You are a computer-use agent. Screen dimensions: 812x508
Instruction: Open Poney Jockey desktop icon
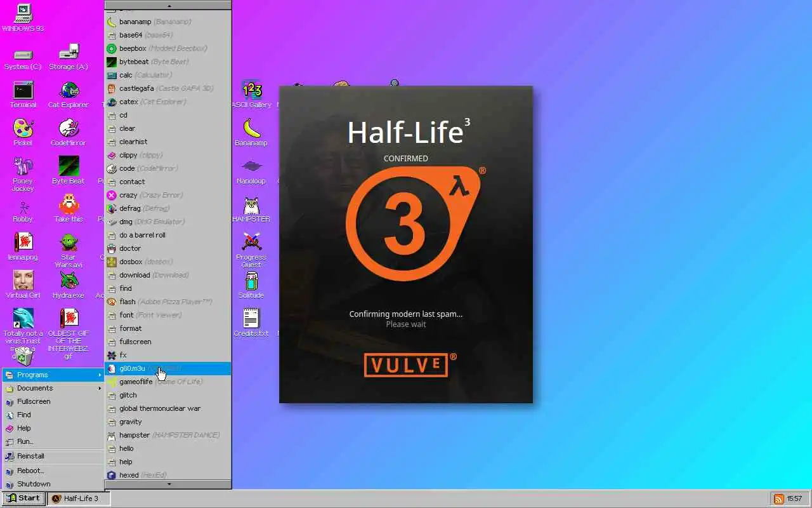coord(23,175)
